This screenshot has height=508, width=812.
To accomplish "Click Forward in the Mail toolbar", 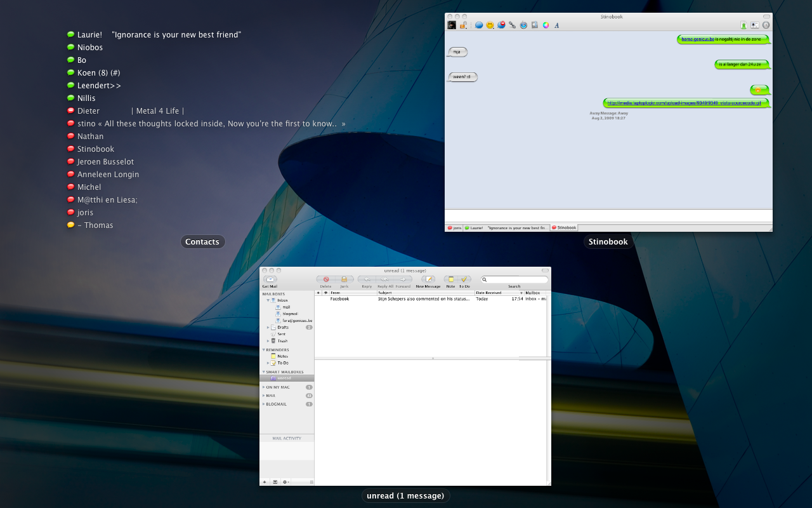I will tap(403, 279).
